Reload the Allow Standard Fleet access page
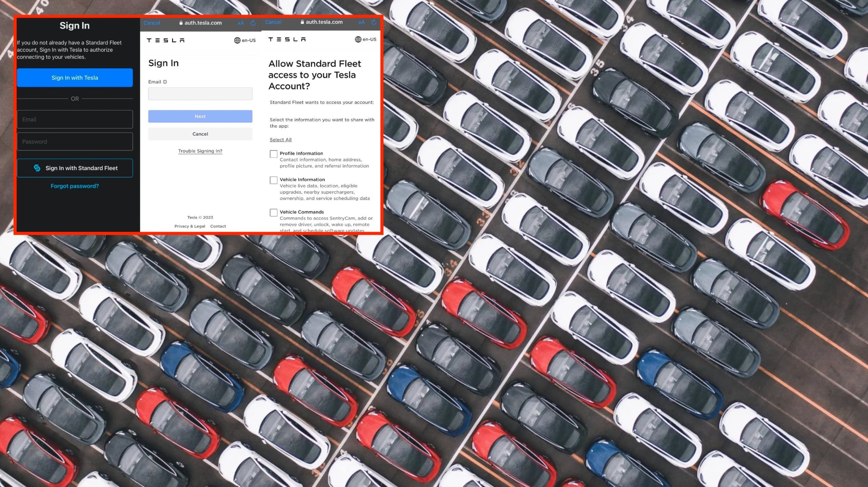The image size is (868, 487). click(x=374, y=22)
